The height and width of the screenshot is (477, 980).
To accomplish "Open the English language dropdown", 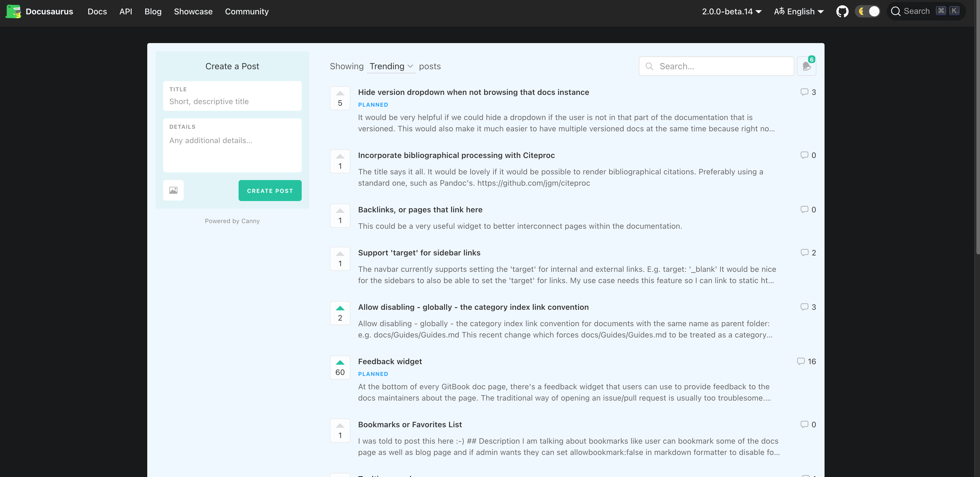I will [799, 11].
